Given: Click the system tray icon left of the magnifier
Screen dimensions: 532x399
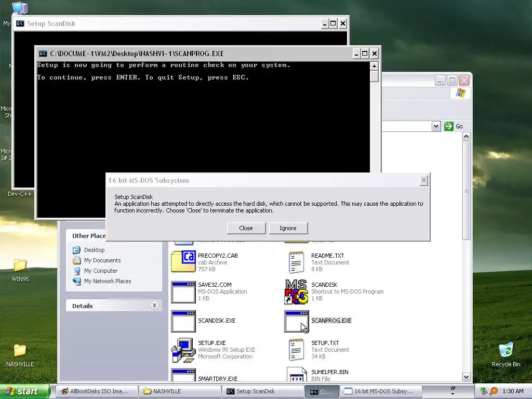Looking at the screenshot, I should (484, 391).
